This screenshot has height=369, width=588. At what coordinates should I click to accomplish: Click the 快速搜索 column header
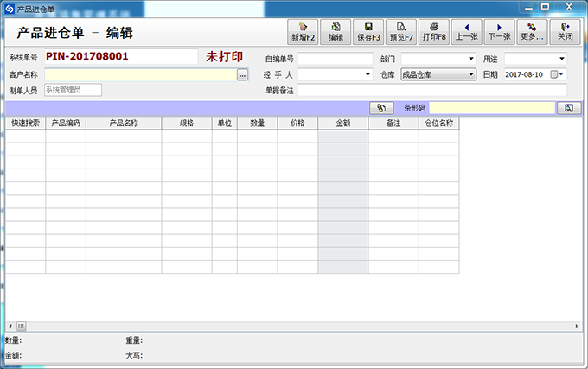(x=25, y=124)
